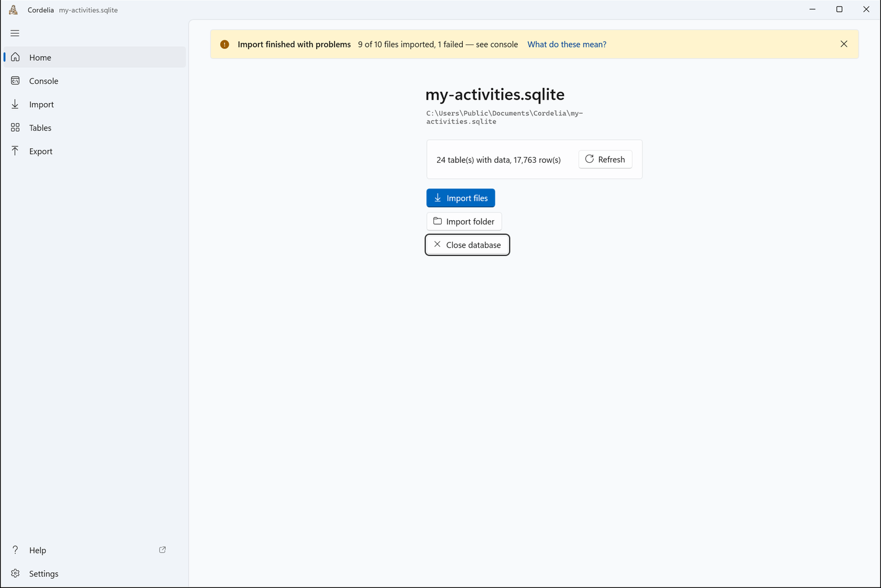Toggle the hamburger navigation menu
Screen dimensions: 881x588
coord(15,33)
